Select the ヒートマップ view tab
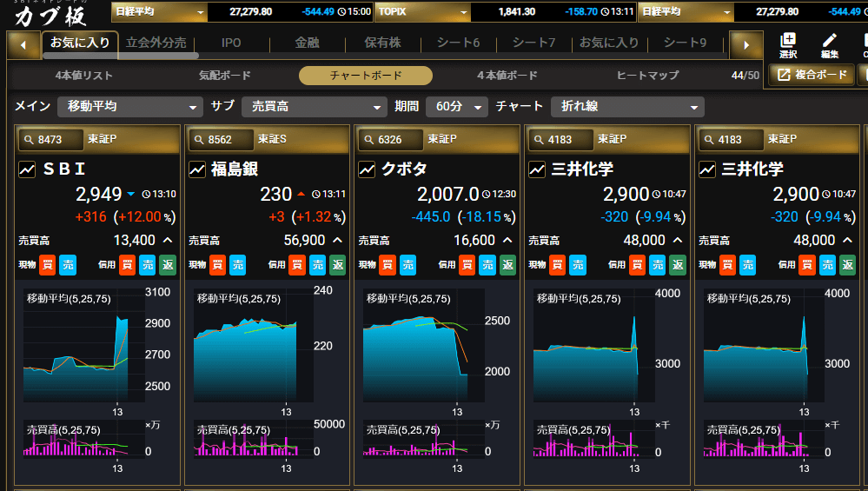The image size is (868, 491). (647, 76)
